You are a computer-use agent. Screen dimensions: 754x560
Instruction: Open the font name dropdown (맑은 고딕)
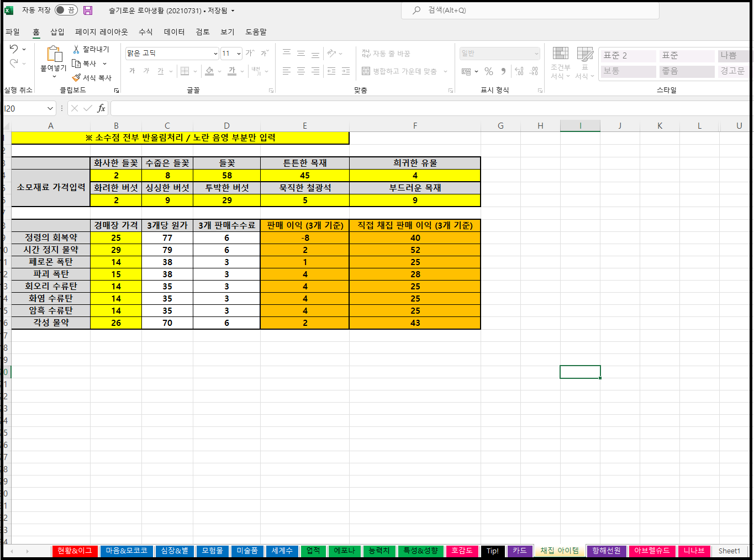click(215, 54)
